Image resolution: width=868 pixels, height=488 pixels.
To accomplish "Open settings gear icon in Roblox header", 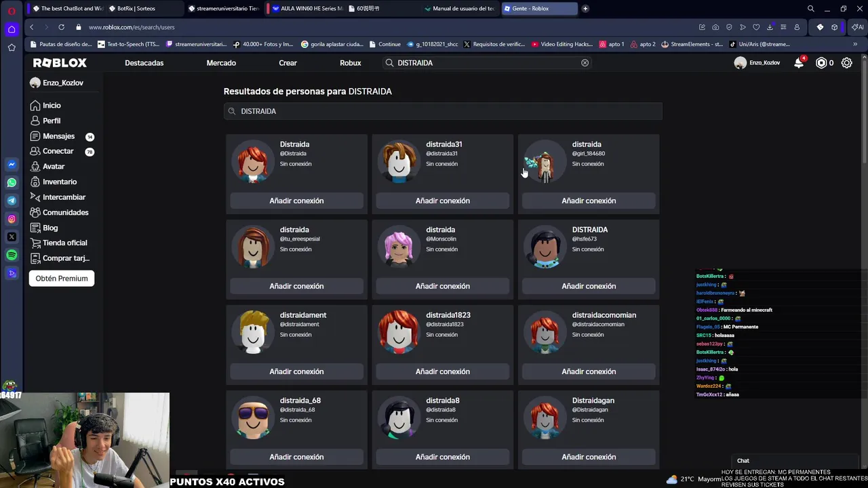I will [847, 63].
